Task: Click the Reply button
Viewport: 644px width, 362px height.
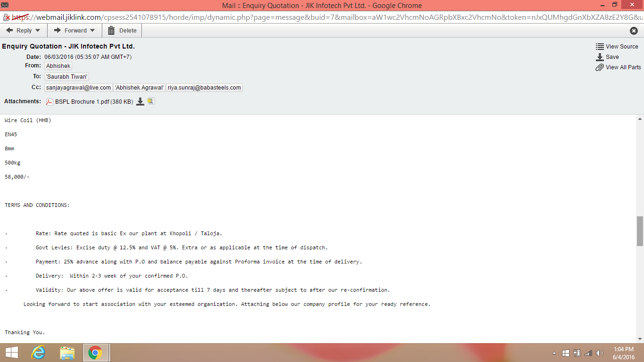Action: (24, 31)
